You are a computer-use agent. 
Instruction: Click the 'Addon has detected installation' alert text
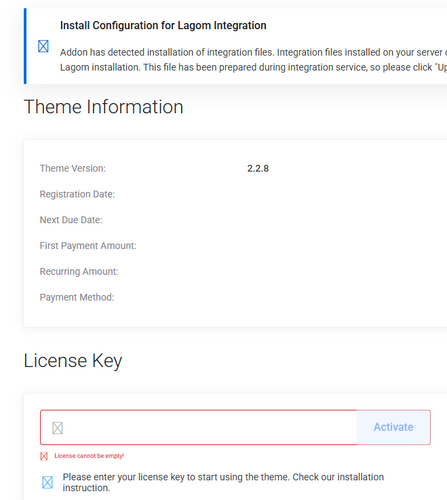tap(253, 60)
